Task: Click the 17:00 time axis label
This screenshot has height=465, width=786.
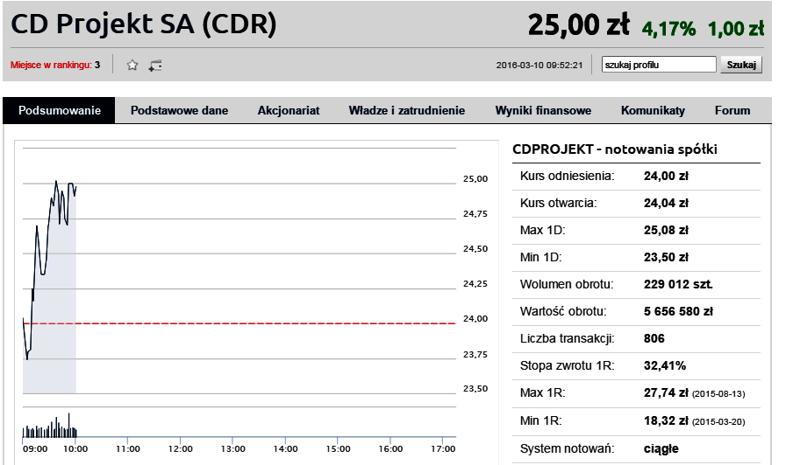Action: (443, 449)
